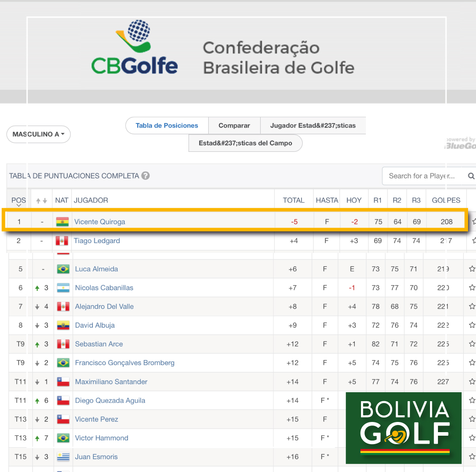Sort by position change arrows column

point(42,201)
